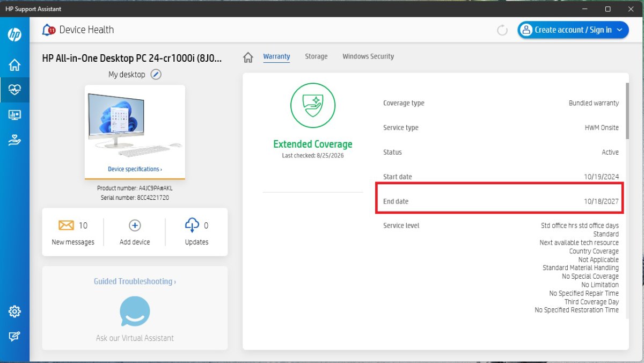
Task: Click Ask our Virtual Assistant text
Action: click(x=135, y=338)
